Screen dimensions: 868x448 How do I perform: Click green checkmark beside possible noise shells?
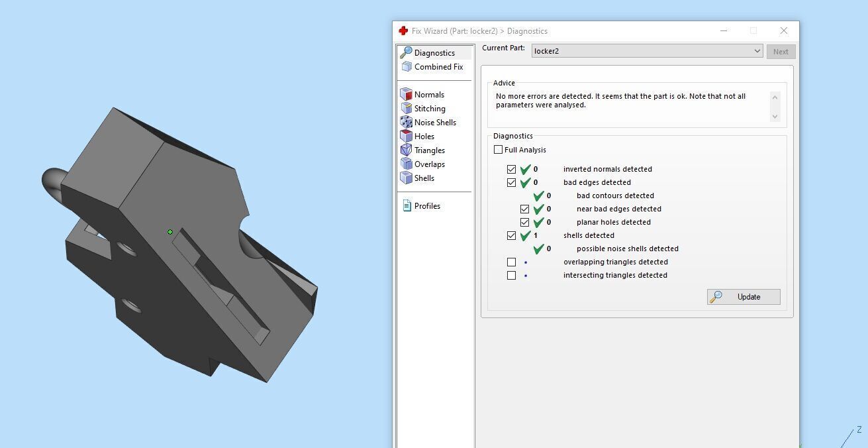pyautogui.click(x=539, y=249)
